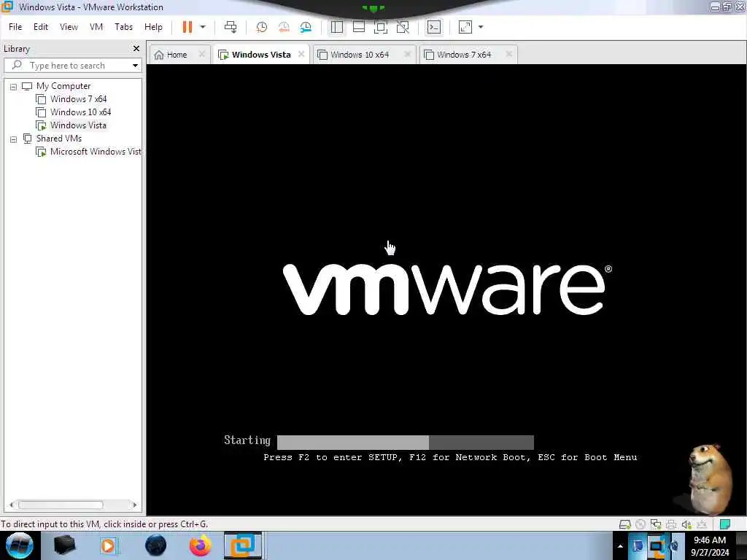Screen dimensions: 747x560
Task: Open the View menu
Action: (x=69, y=27)
